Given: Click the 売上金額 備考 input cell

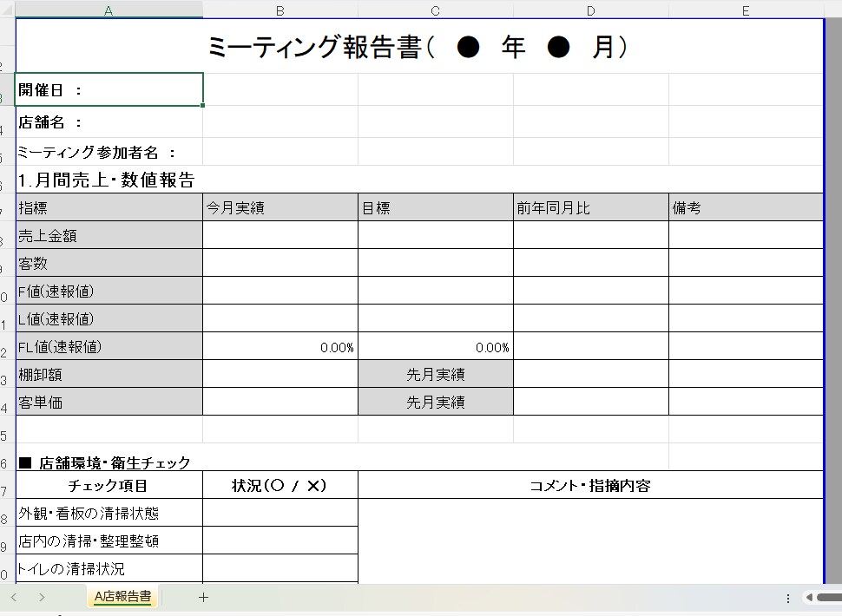Looking at the screenshot, I should point(746,235).
